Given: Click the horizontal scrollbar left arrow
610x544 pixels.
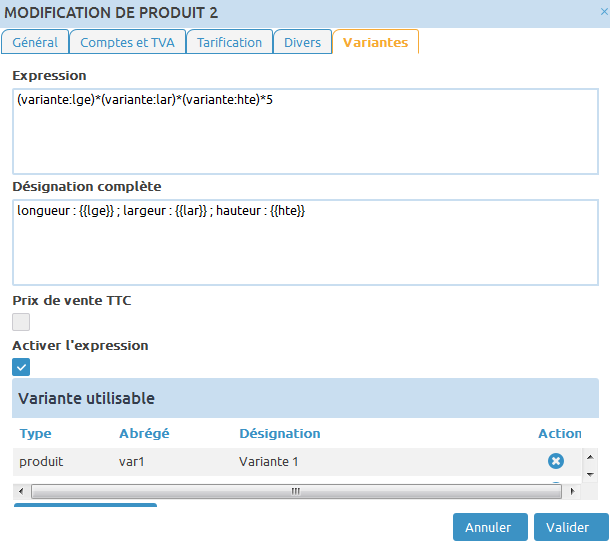Looking at the screenshot, I should click(x=19, y=491).
